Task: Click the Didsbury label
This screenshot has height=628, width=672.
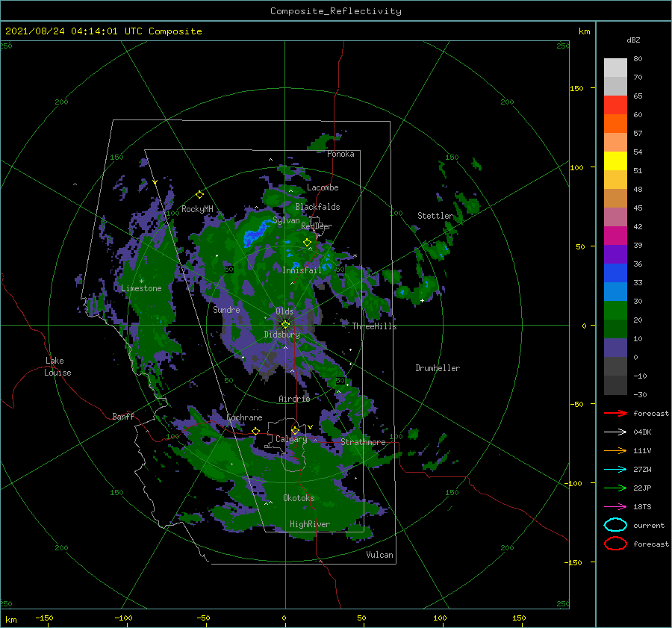Action: [281, 335]
